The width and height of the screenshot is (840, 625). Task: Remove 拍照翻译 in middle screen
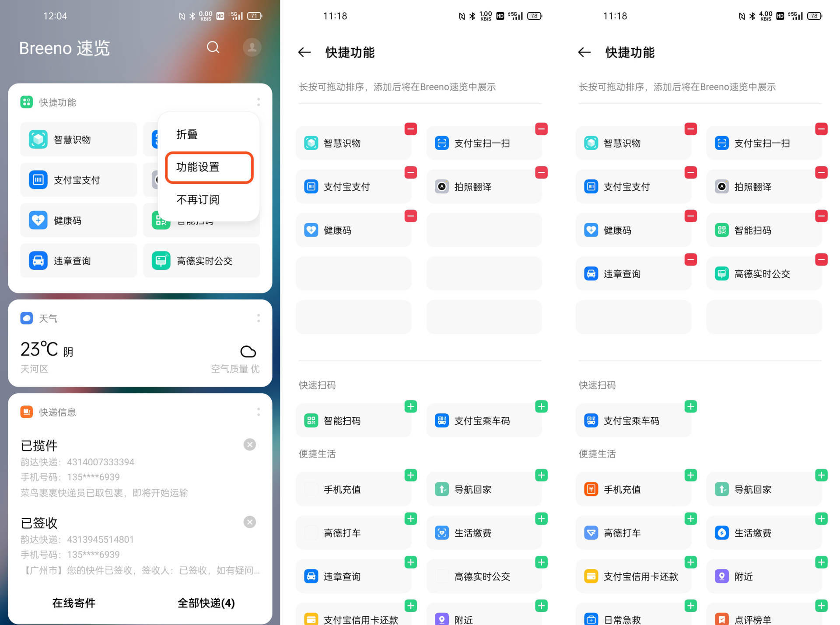pyautogui.click(x=541, y=172)
